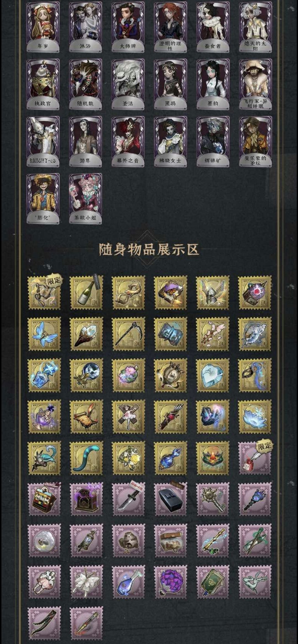298x644 pixels.
Task: Click the 限定 ink and quill stamp
Action: (255, 458)
